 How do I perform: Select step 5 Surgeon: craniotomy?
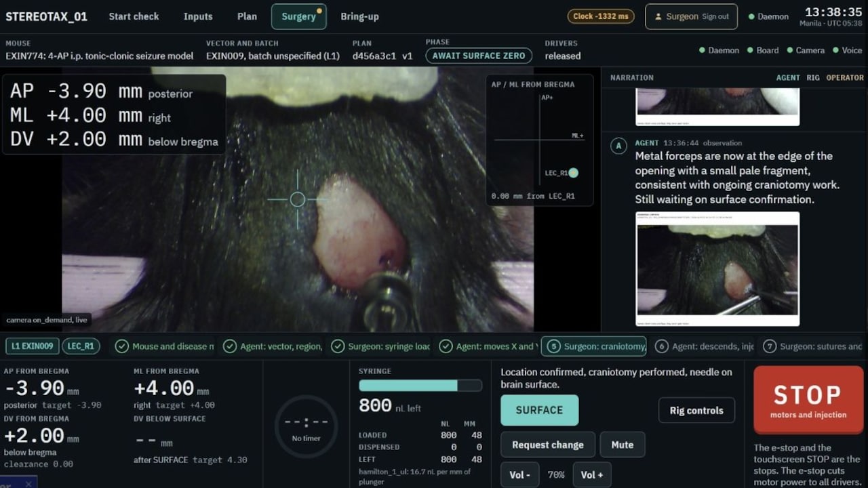click(x=594, y=346)
